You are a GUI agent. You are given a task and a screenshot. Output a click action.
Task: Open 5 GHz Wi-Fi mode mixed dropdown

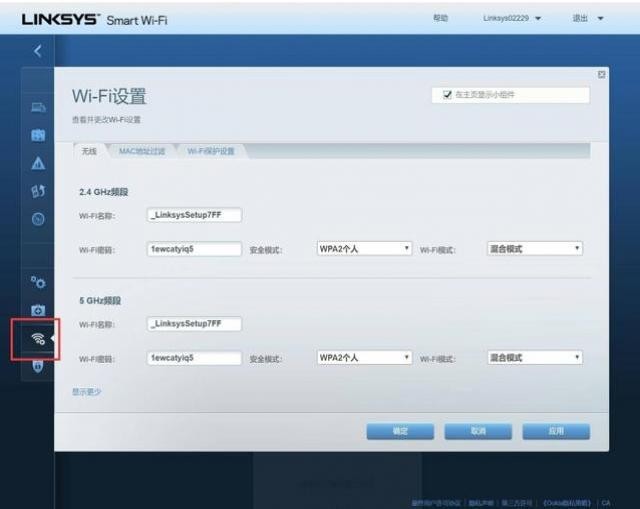[x=535, y=358]
